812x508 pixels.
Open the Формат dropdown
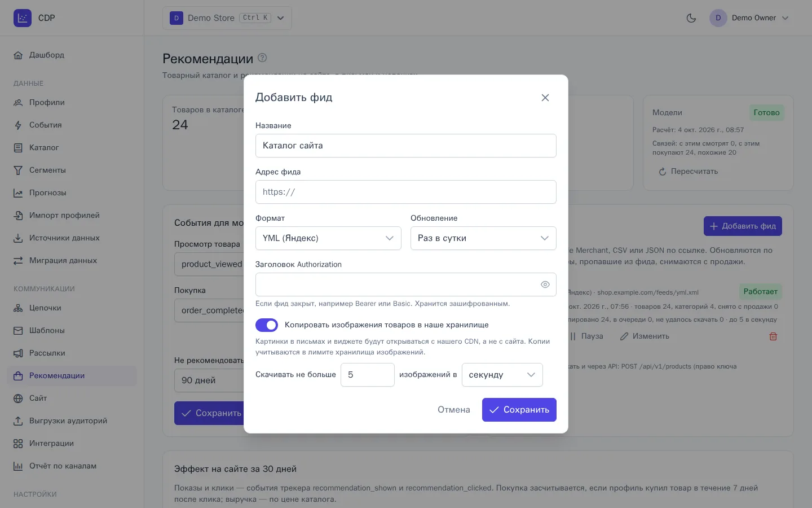click(x=328, y=238)
